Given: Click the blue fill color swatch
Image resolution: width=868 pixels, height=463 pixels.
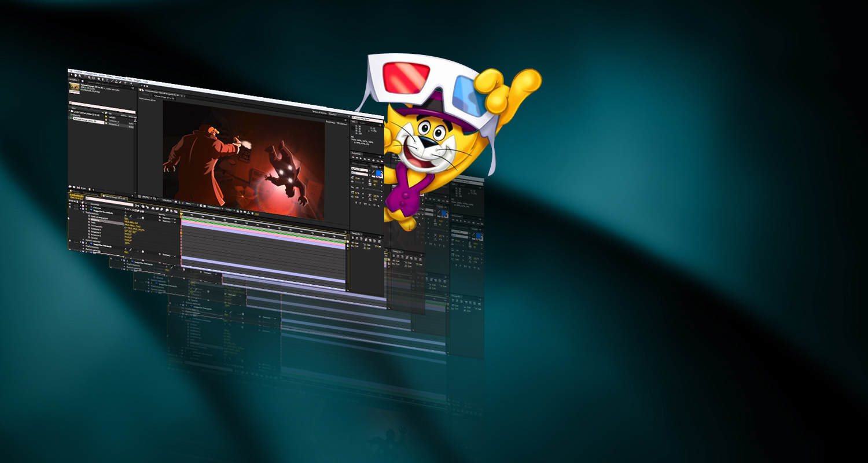Looking at the screenshot, I should tap(378, 173).
